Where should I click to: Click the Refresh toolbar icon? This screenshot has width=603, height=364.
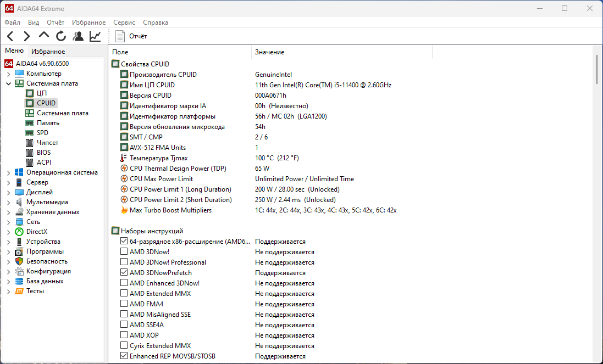[x=61, y=36]
